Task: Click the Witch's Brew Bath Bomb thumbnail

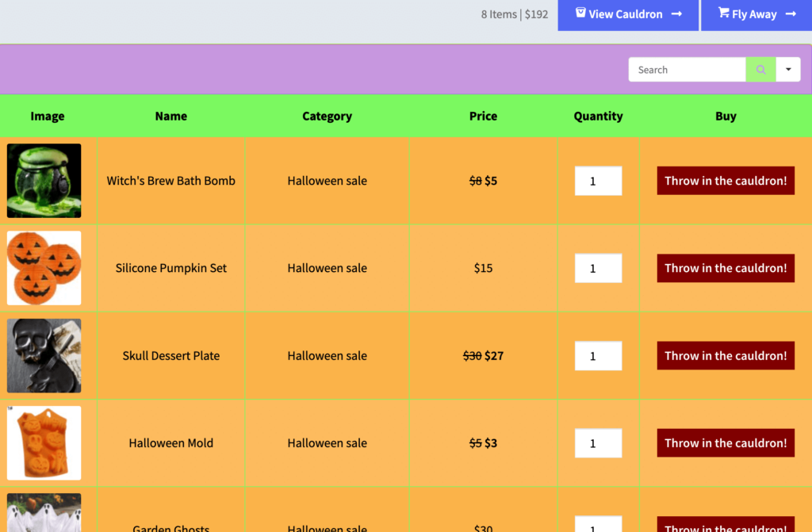Action: [x=44, y=180]
